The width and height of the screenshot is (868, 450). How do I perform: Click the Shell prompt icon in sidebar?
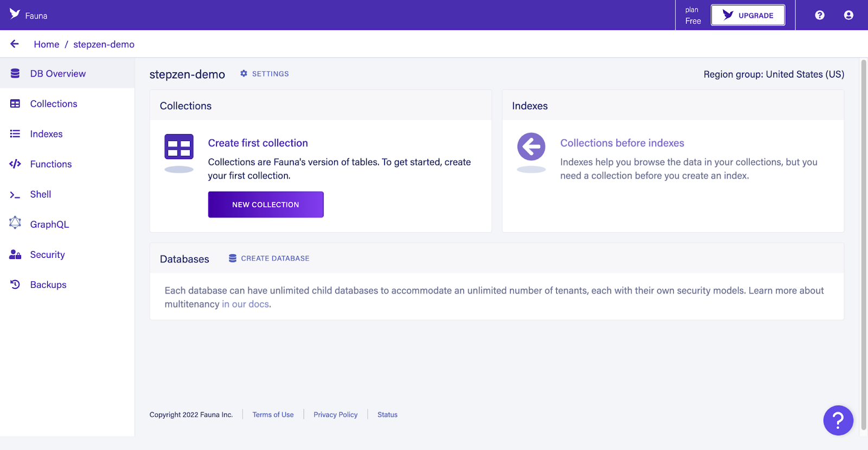click(x=15, y=194)
